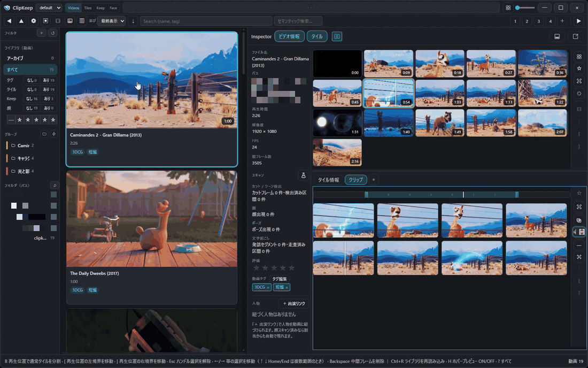
Task: Add a preset slot with the plus button
Action: tap(562, 21)
